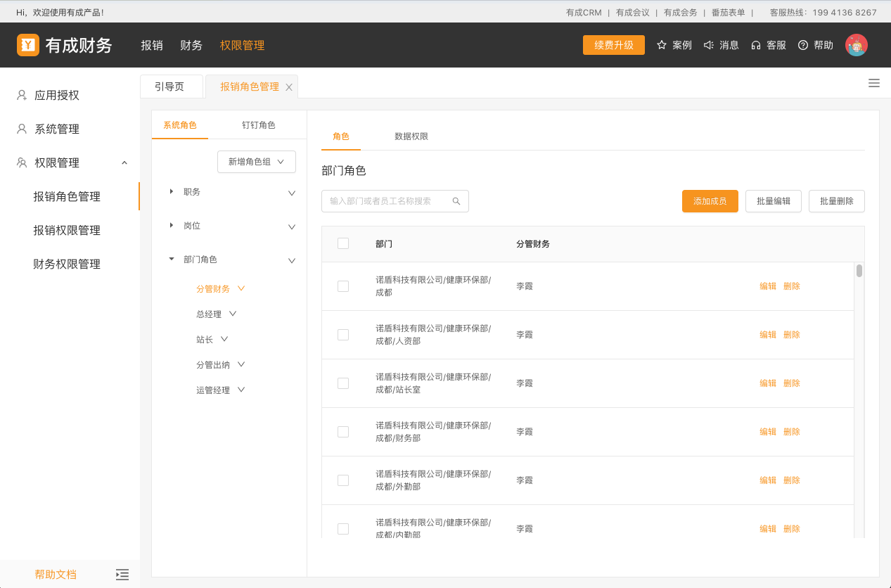Screen dimensions: 891x588
Task: Open 帮助 via the question mark icon
Action: (802, 45)
